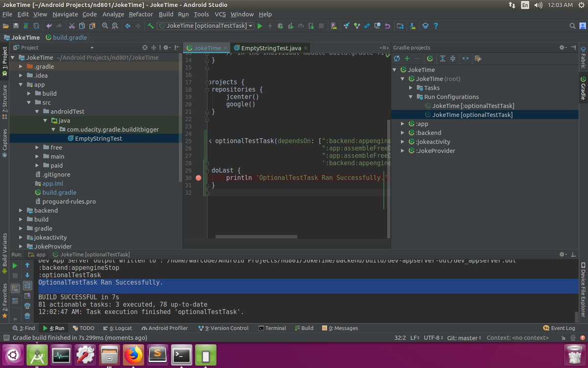Image resolution: width=588 pixels, height=368 pixels.
Task: Collapse the app folder in Project tree
Action: pos(21,84)
